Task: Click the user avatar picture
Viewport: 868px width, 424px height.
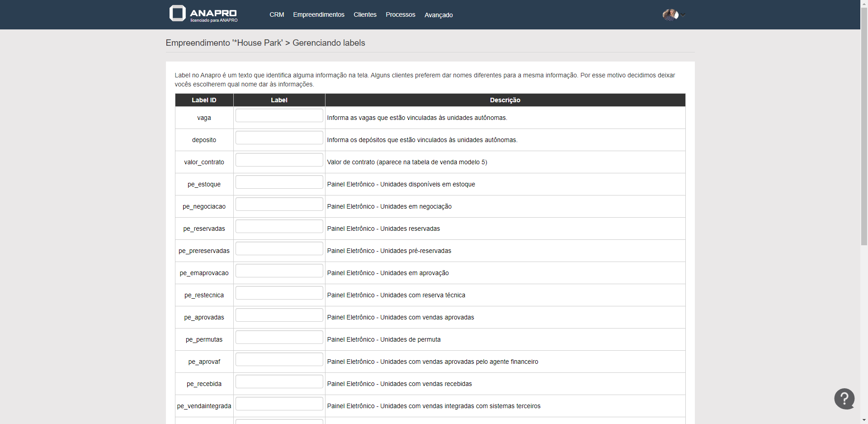Action: tap(670, 15)
